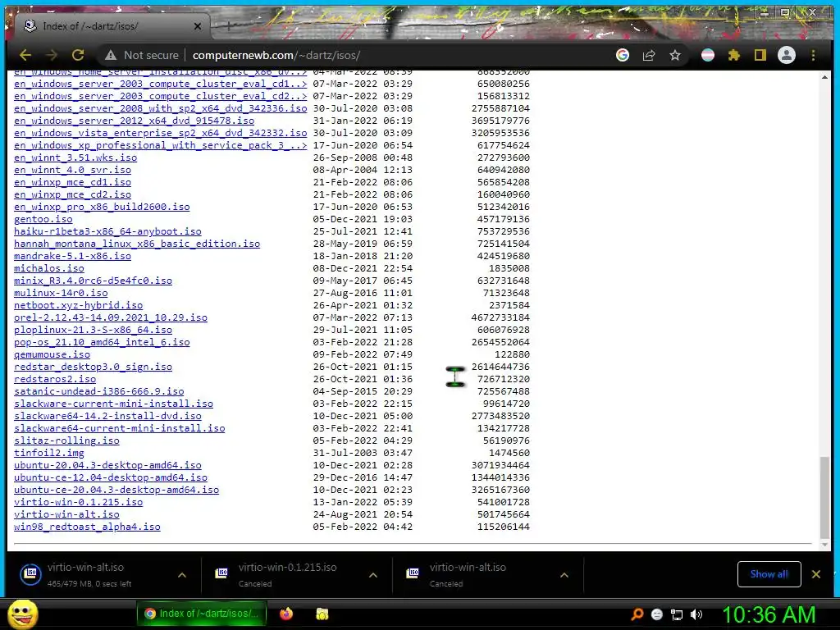Open slitaz-rolling.iso link
Image resolution: width=840 pixels, height=630 pixels.
(67, 441)
